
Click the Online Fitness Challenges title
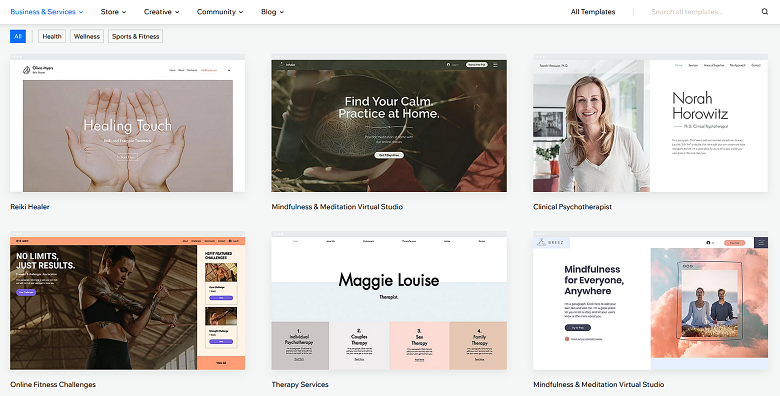coord(53,384)
